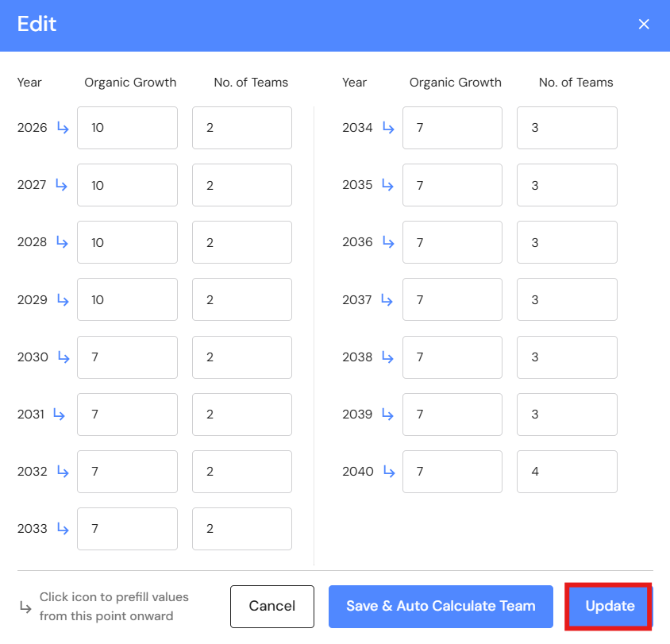Click the prefill arrow icon for 2031

click(59, 415)
